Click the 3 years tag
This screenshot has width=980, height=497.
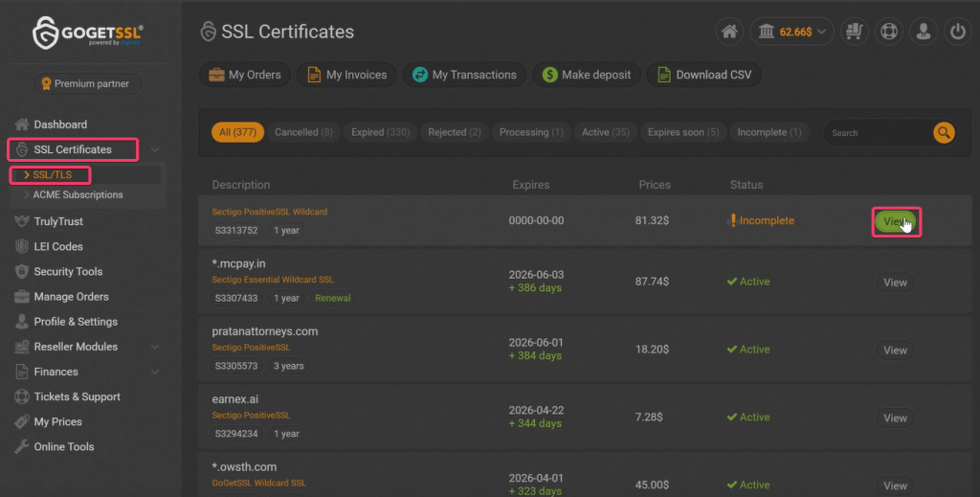(x=289, y=366)
